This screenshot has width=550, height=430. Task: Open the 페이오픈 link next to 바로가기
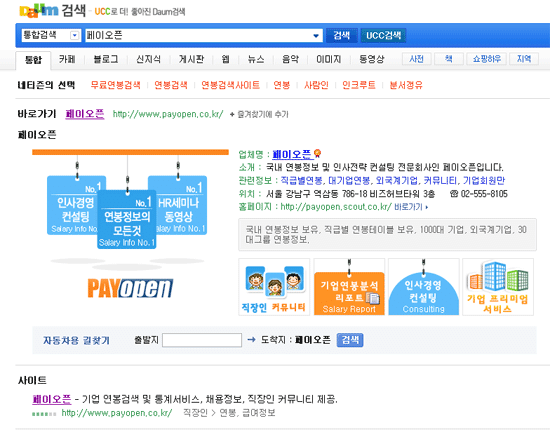[85, 114]
